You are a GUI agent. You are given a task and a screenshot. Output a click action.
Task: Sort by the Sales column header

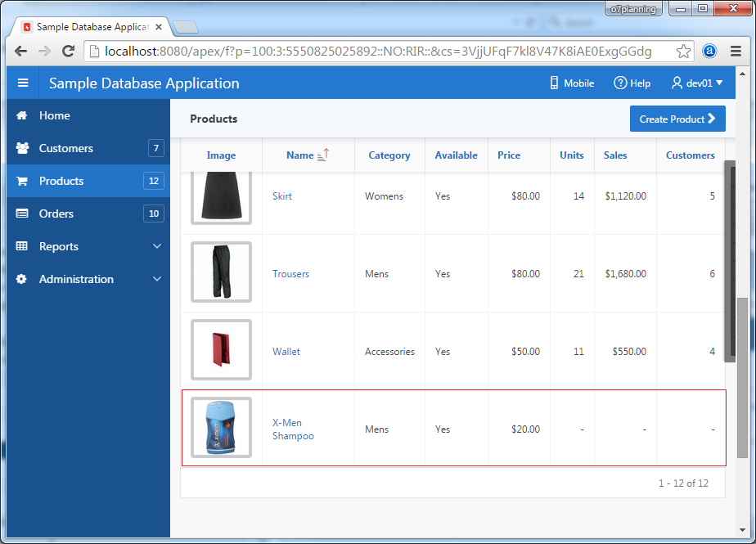(615, 155)
